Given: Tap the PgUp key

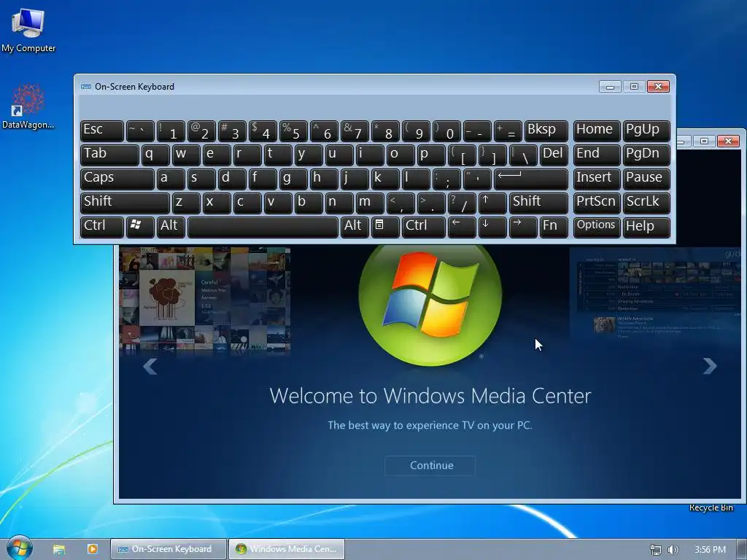Looking at the screenshot, I should click(x=646, y=131).
